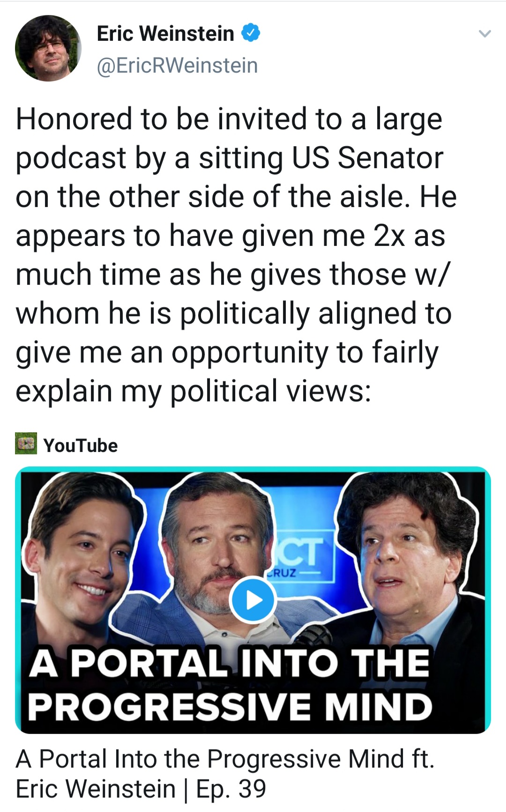Click the YouTube source label
The height and width of the screenshot is (812, 506).
click(x=81, y=445)
